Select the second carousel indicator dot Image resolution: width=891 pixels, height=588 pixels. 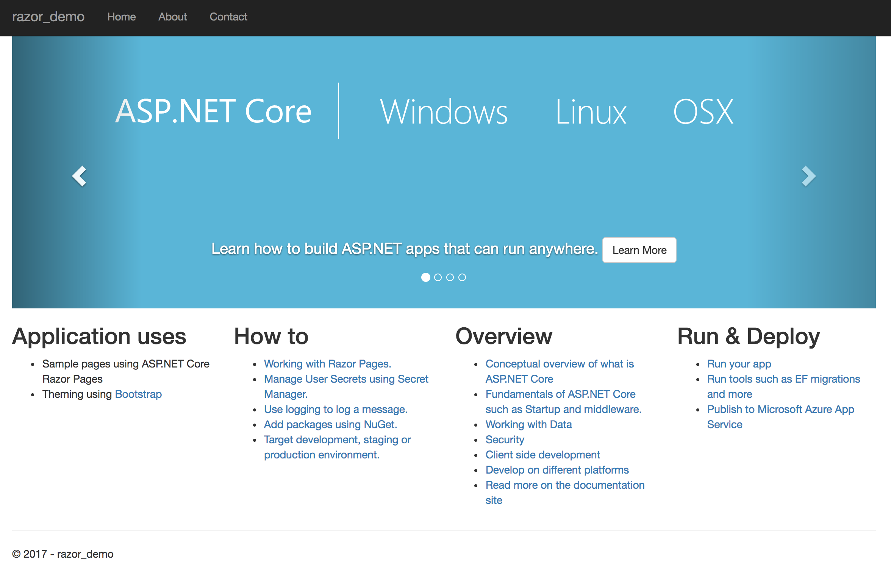click(x=438, y=277)
